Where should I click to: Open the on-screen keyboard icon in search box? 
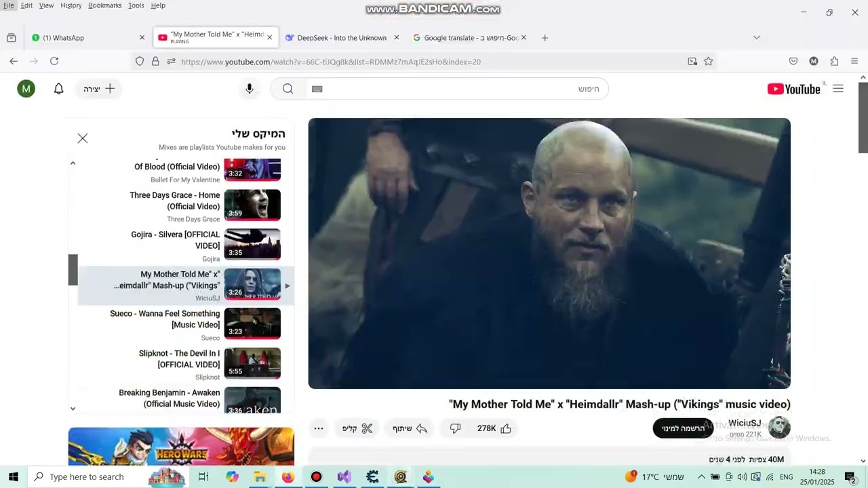pyautogui.click(x=317, y=89)
